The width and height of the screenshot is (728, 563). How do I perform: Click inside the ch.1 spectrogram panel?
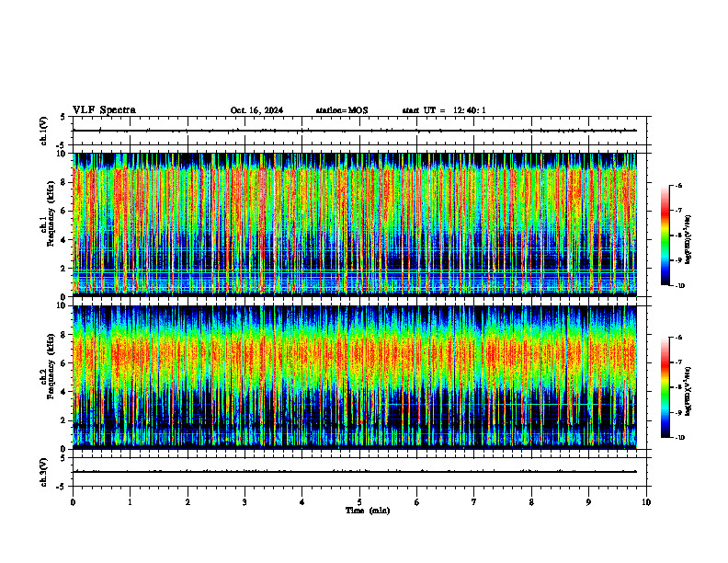pos(355,224)
